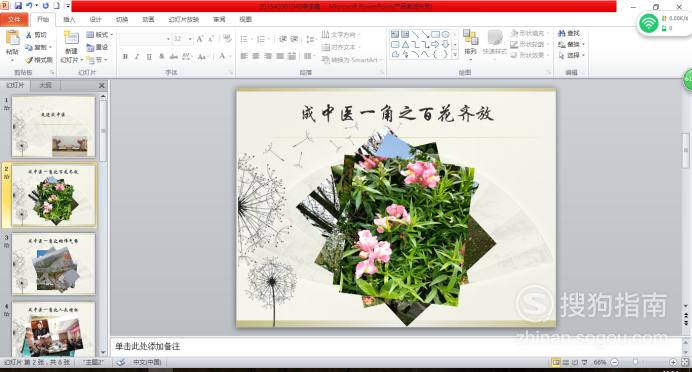This screenshot has height=372, width=692.
Task: Click the green WiFi widget icon
Action: [x=649, y=23]
